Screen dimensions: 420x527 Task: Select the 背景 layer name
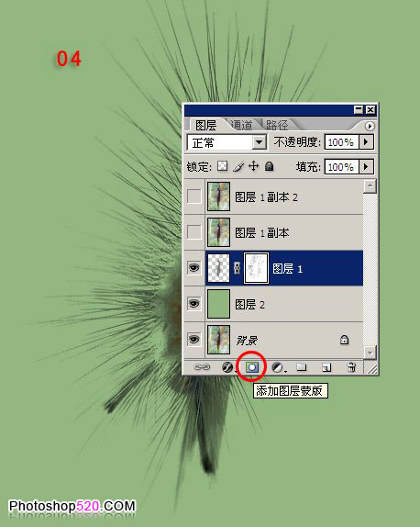point(247,340)
